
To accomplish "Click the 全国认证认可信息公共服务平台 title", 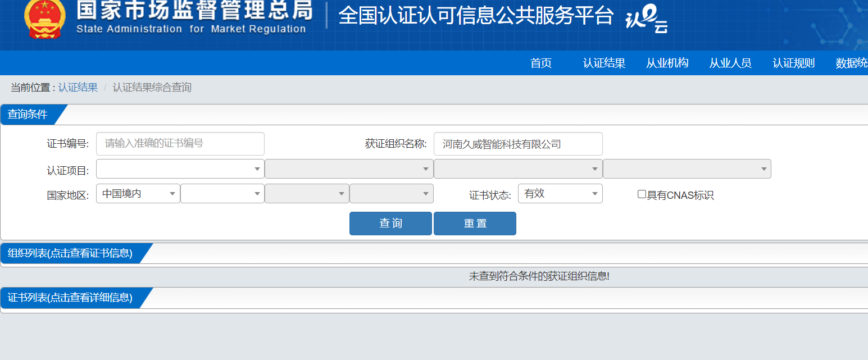I will (476, 16).
